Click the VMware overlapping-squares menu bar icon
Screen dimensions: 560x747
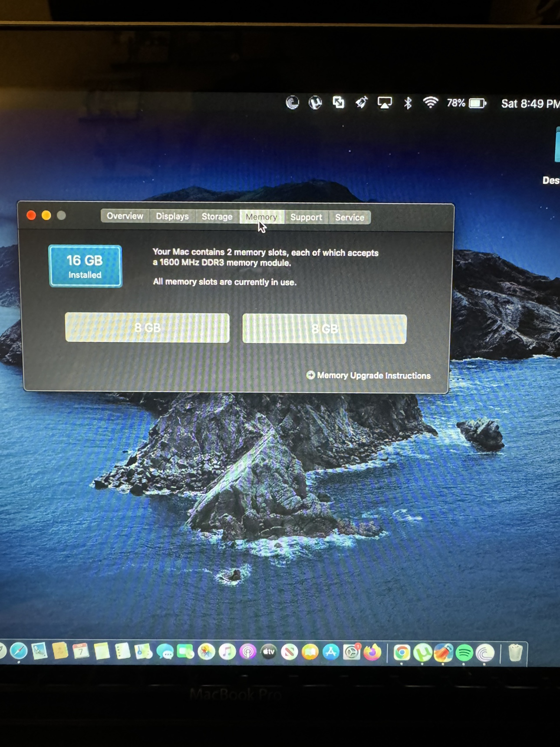click(338, 102)
